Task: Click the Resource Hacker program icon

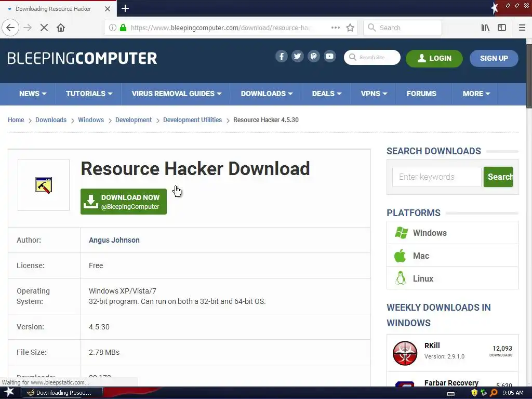Action: tap(44, 185)
